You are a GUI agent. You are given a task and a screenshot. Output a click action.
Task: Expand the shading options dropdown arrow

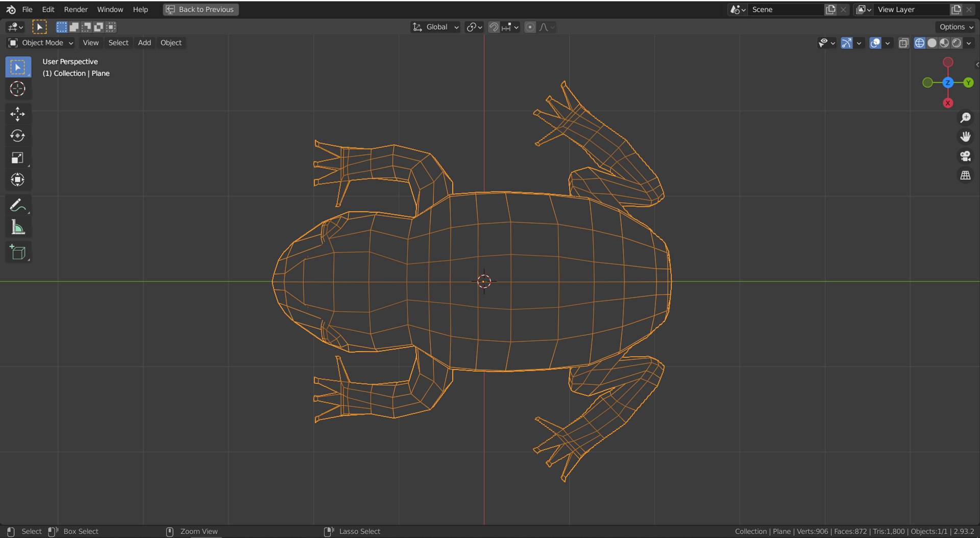(x=969, y=43)
